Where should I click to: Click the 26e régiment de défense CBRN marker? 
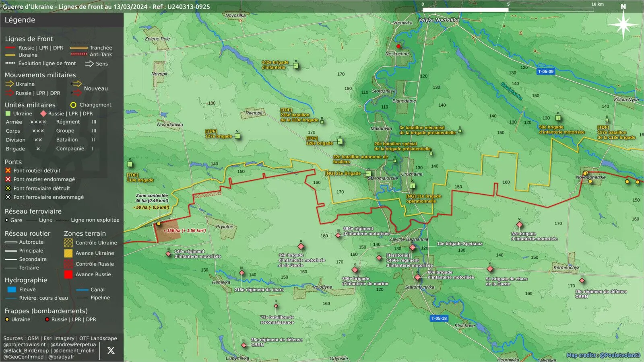pos(582,281)
